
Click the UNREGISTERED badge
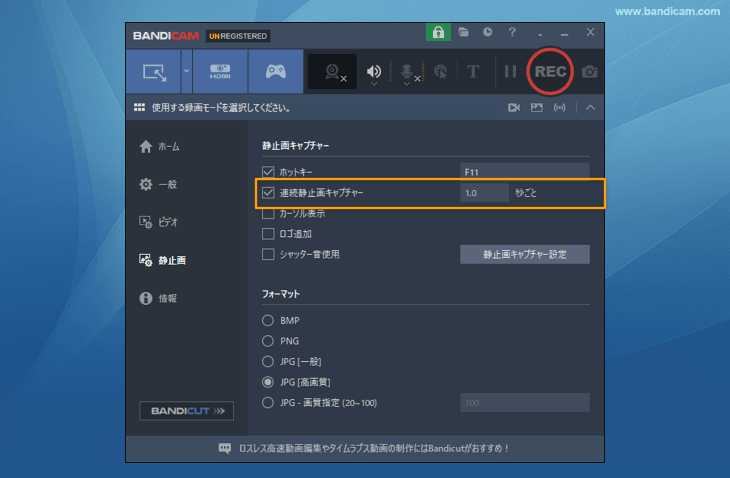coord(238,36)
